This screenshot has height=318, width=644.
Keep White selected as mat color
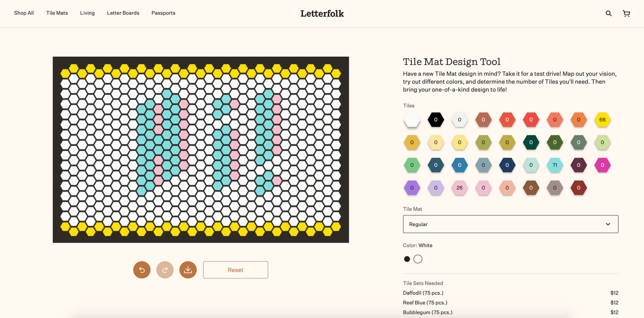(x=418, y=259)
